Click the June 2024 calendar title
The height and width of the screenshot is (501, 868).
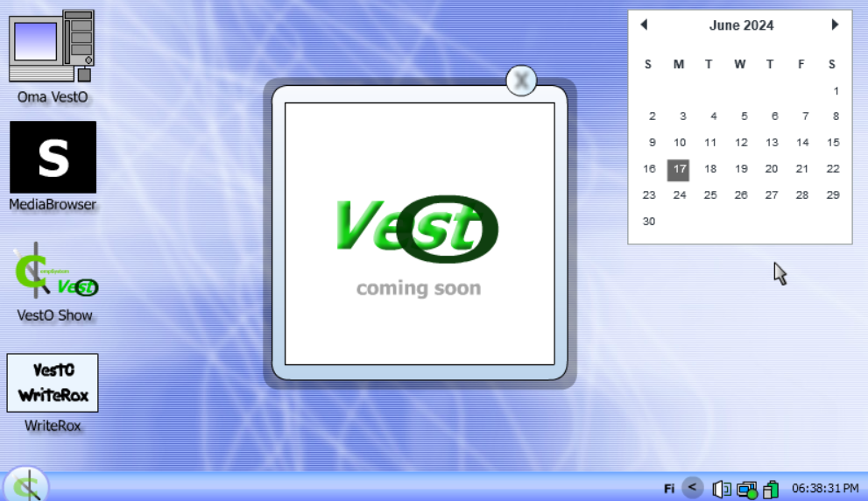click(x=741, y=25)
